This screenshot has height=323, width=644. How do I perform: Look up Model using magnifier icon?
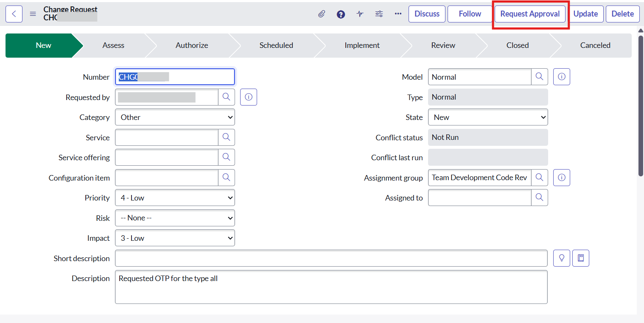(x=540, y=77)
